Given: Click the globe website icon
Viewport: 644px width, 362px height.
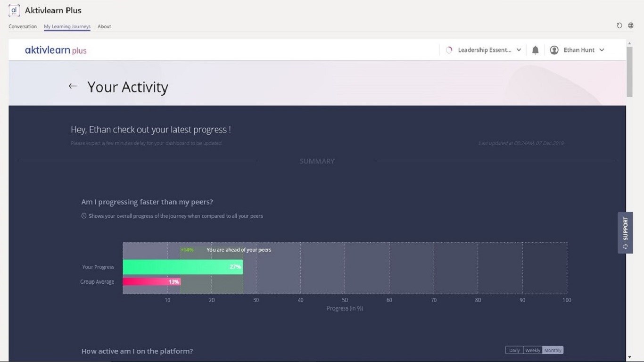Looking at the screenshot, I should 631,25.
